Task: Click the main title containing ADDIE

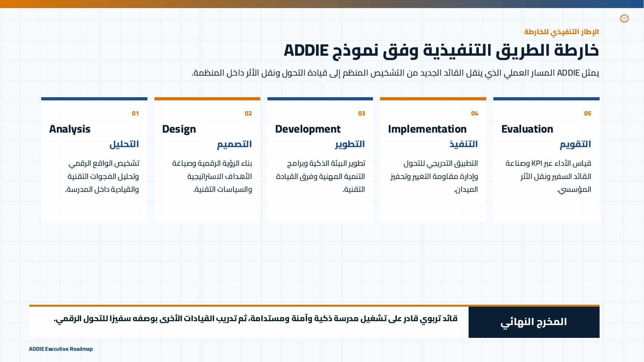Action: click(x=442, y=51)
